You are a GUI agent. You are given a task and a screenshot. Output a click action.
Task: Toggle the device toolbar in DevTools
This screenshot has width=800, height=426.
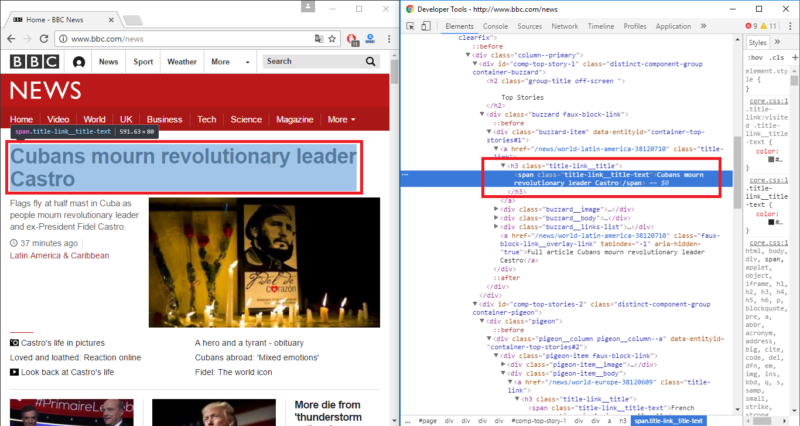427,26
